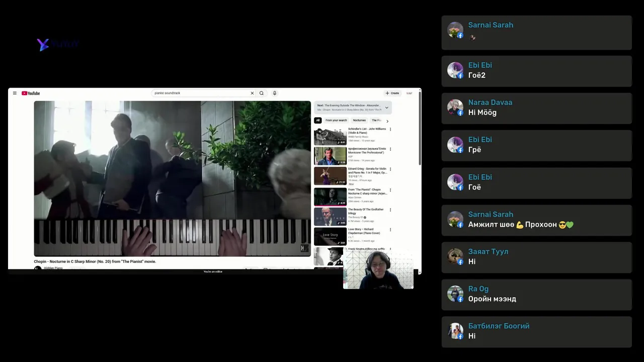Click the YouTube logo

coord(31,93)
